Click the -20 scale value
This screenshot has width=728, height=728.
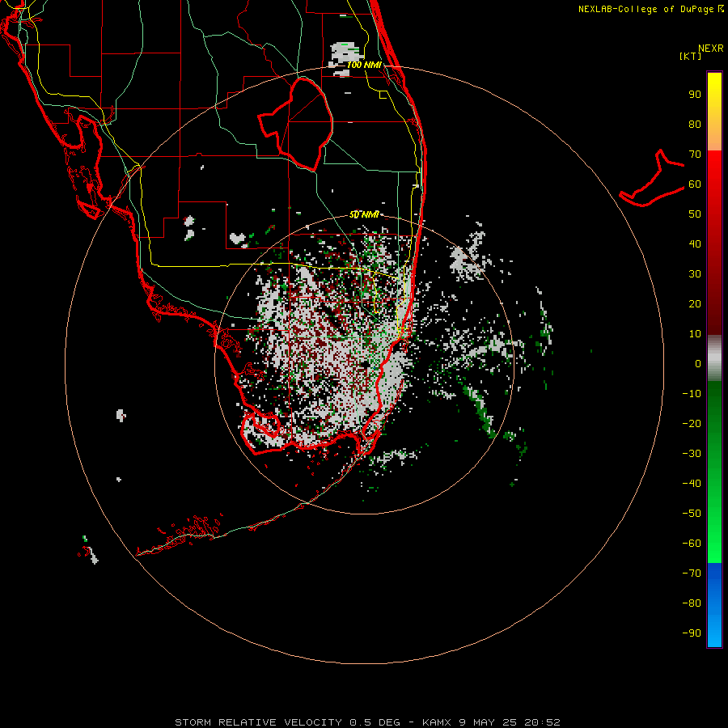click(692, 424)
